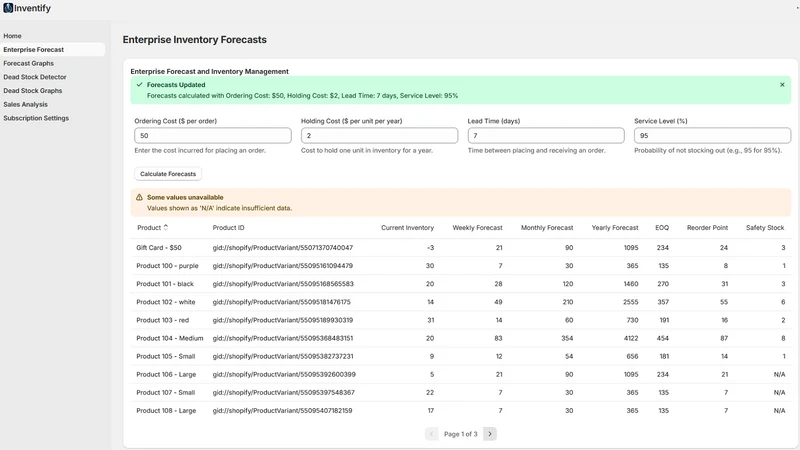
Task: Focus the Holding Cost input field
Action: [x=379, y=136]
